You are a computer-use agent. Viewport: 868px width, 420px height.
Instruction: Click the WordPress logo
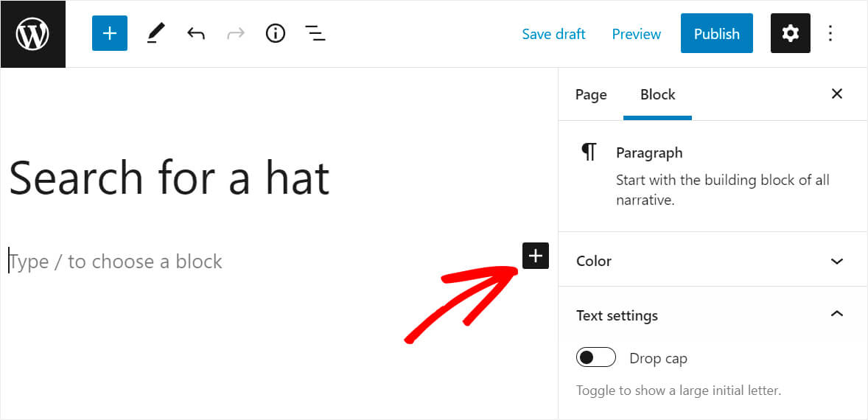(x=32, y=34)
